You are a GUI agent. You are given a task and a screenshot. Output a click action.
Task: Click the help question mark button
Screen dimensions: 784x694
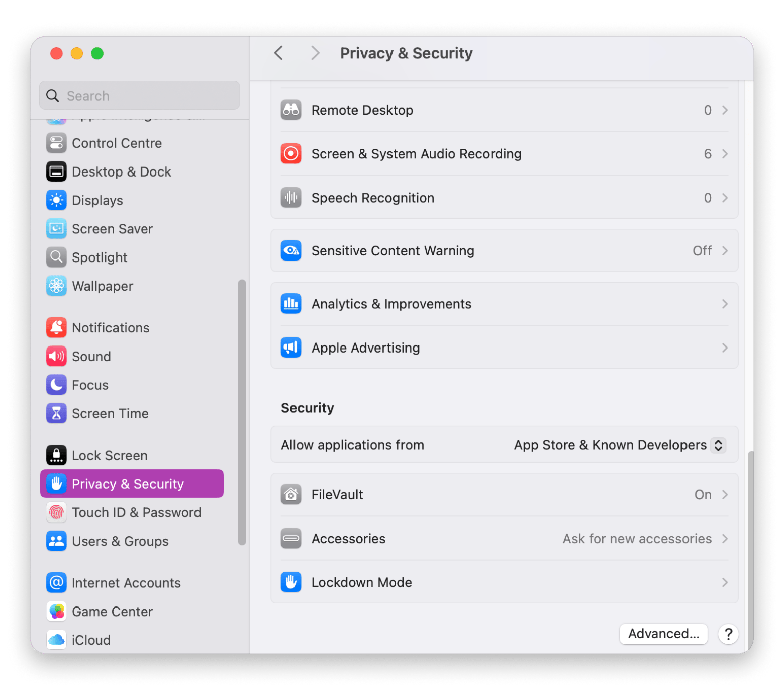point(728,634)
